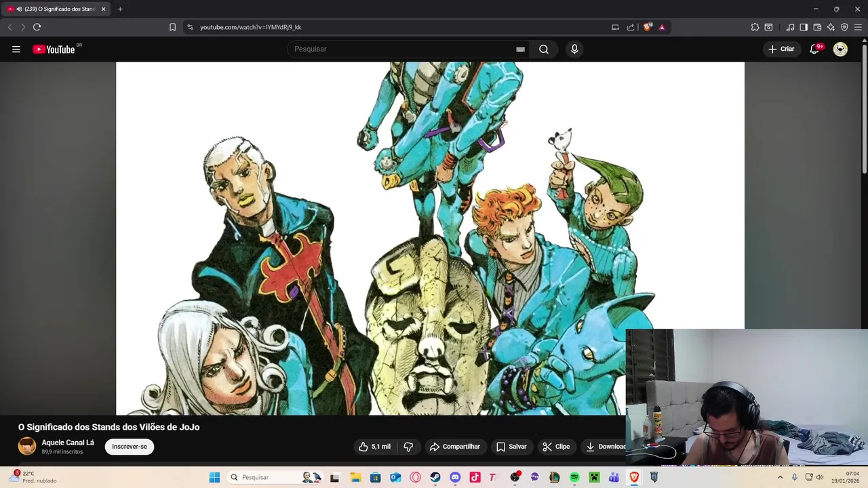This screenshot has height=488, width=868.
Task: Open File Explorer from the taskbar
Action: (x=355, y=477)
